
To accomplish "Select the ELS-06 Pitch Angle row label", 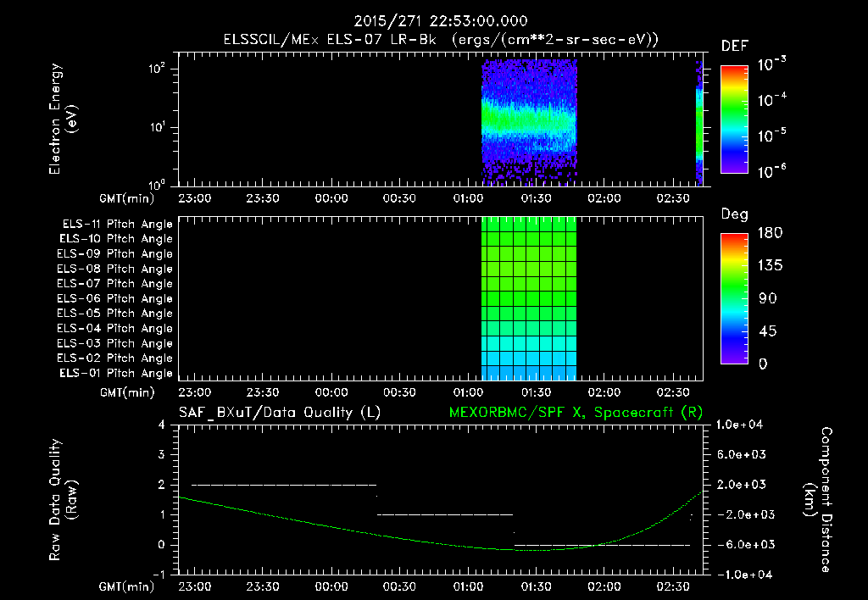I will [x=114, y=298].
